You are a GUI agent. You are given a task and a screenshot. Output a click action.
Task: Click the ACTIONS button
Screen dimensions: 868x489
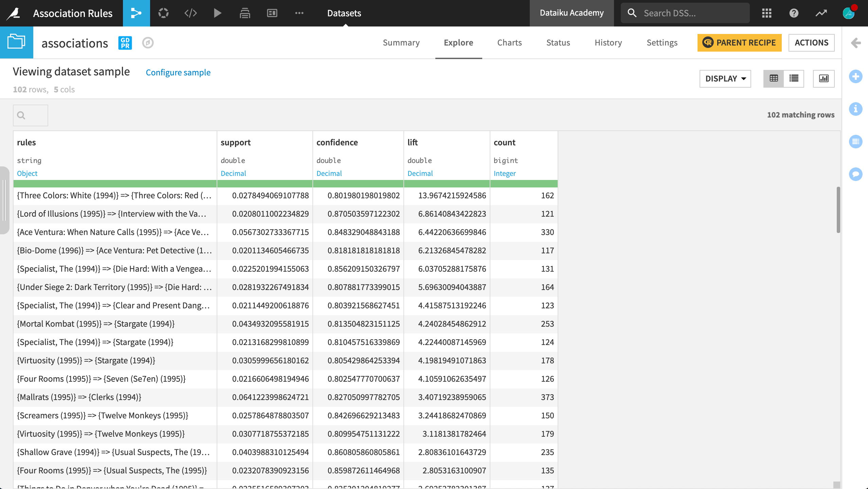[811, 43]
